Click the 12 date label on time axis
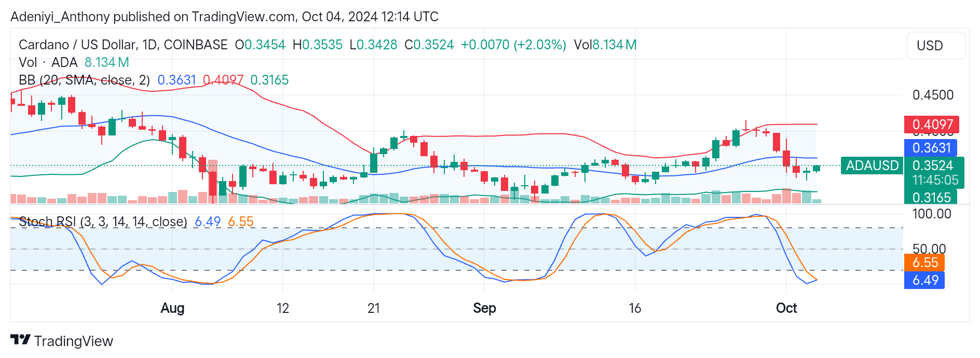The height and width of the screenshot is (358, 980). pos(282,308)
